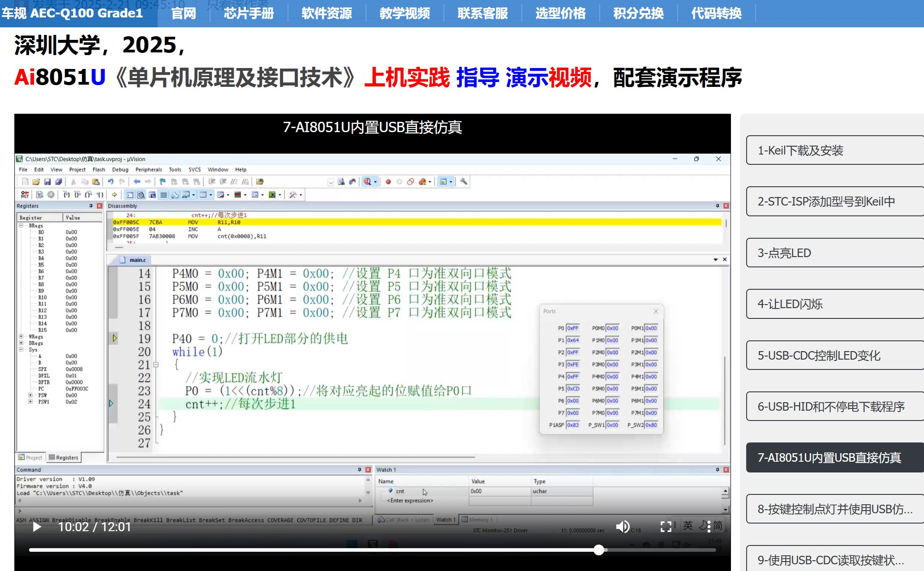Open the Watch Windows dropdown arrow
This screenshot has height=571, width=924.
pos(193,195)
